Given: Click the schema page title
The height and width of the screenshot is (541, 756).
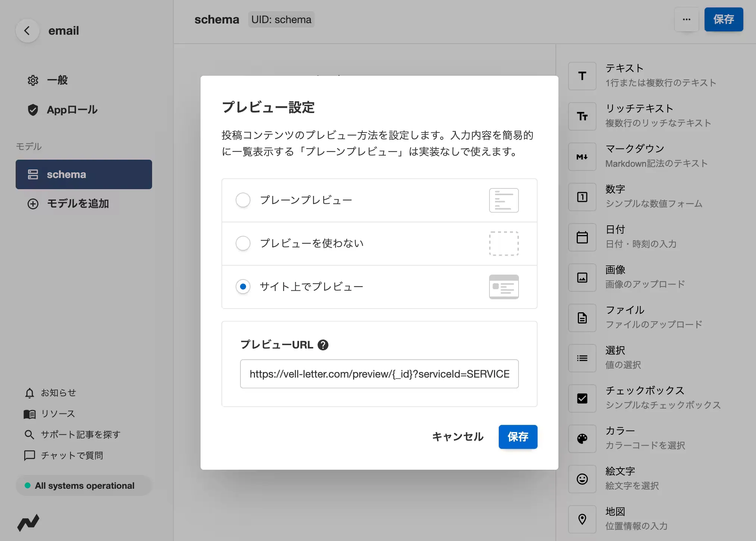Looking at the screenshot, I should pyautogui.click(x=217, y=19).
